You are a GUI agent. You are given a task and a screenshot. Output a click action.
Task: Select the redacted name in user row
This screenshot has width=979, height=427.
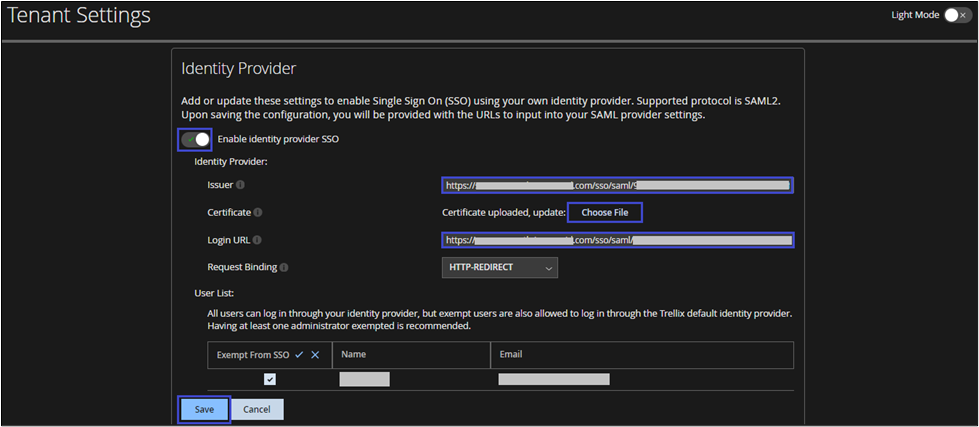[364, 379]
